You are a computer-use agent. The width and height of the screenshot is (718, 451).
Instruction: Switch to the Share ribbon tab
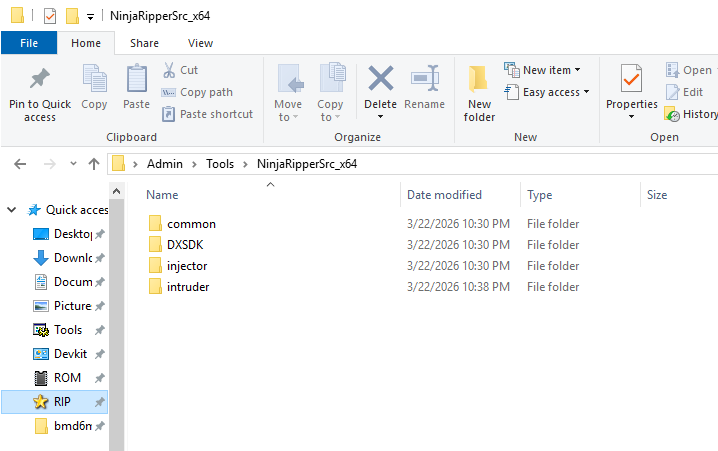(x=144, y=43)
